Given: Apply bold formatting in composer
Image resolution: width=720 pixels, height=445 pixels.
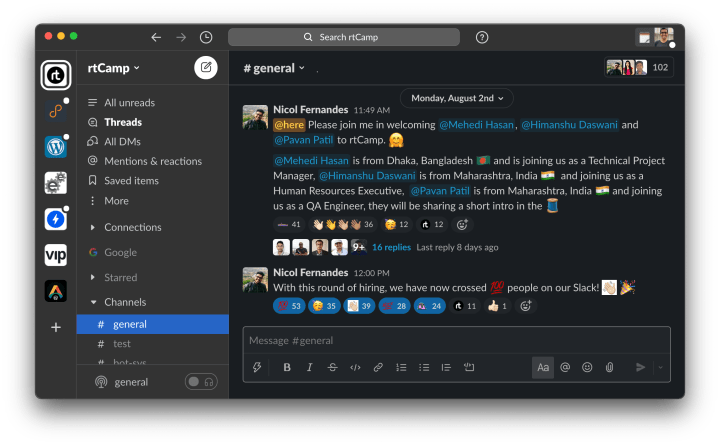Looking at the screenshot, I should point(287,367).
